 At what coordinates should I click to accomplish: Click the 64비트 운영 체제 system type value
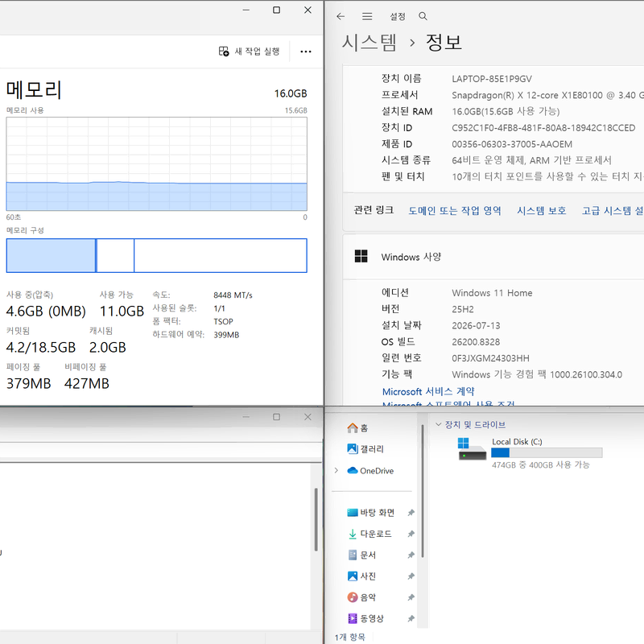point(531,160)
